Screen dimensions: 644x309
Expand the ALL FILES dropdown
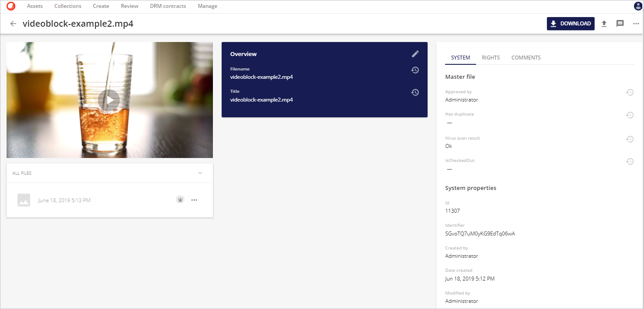(x=200, y=173)
